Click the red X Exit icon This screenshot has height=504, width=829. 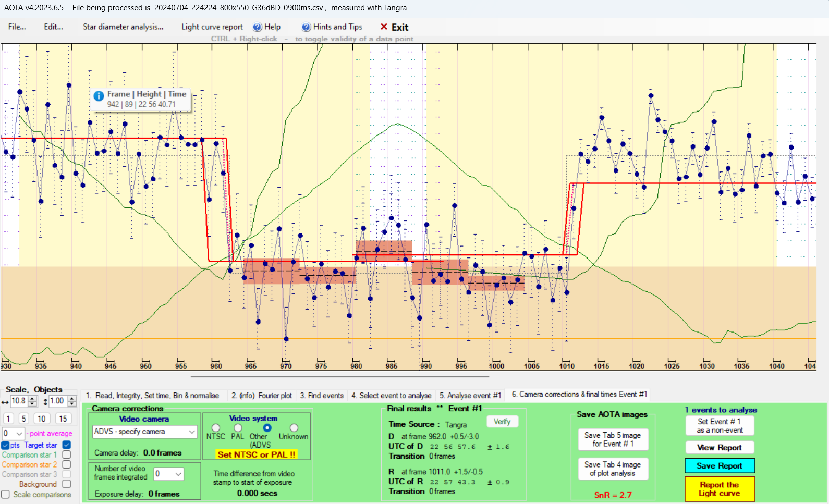[x=384, y=27]
